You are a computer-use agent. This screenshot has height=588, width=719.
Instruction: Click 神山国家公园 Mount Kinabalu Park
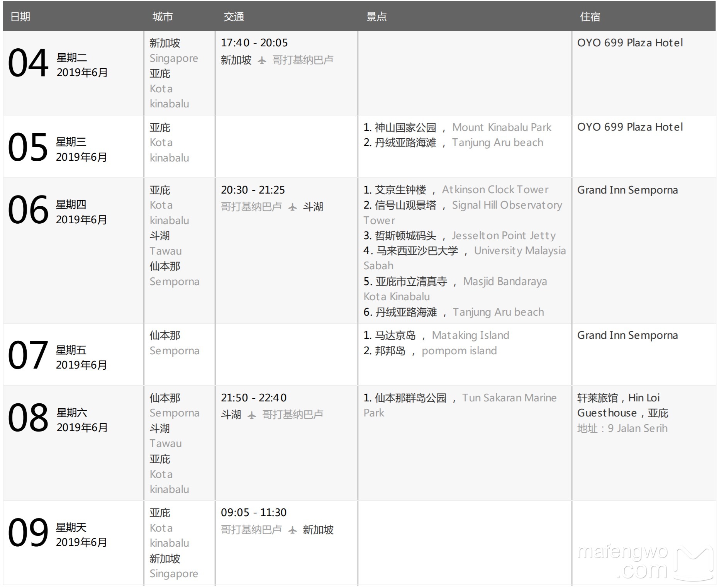pyautogui.click(x=458, y=127)
